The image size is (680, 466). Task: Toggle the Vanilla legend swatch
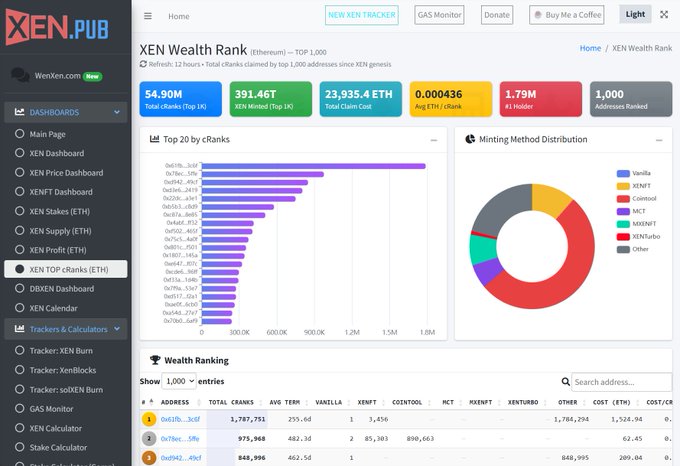coord(623,173)
